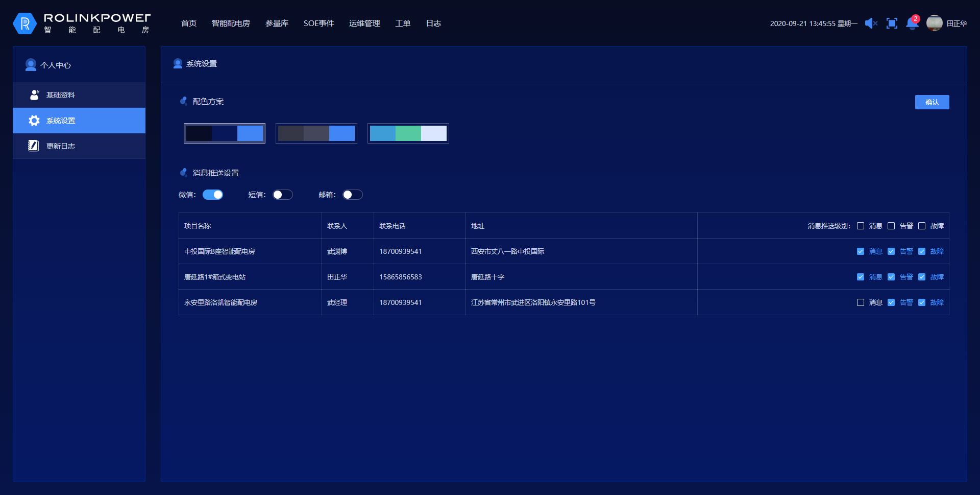Open the 智能配电房 menu
Image resolution: width=980 pixels, height=495 pixels.
231,23
